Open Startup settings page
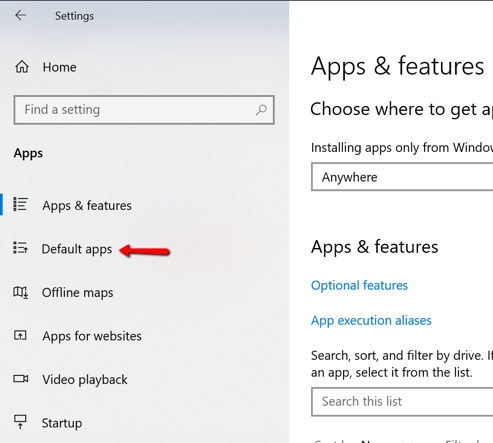The height and width of the screenshot is (443, 493). [62, 423]
